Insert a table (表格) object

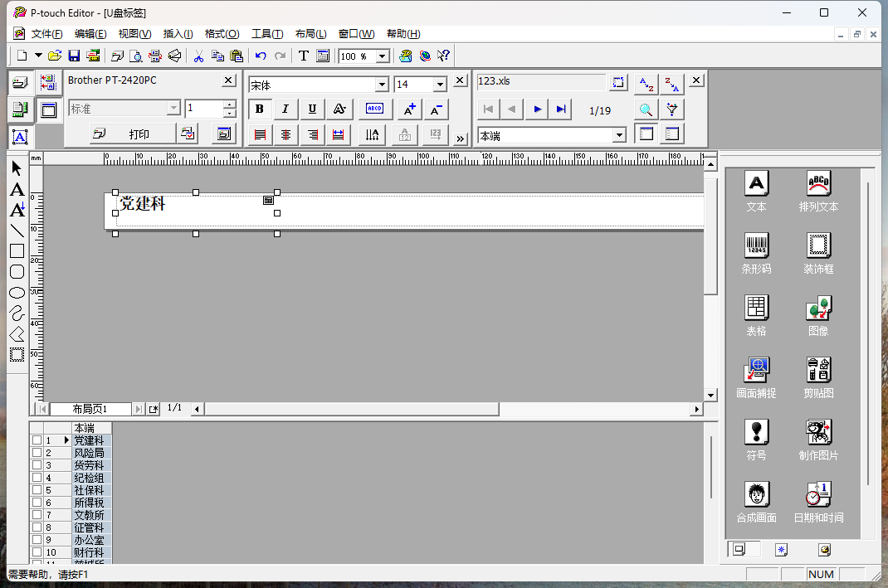pos(756,307)
